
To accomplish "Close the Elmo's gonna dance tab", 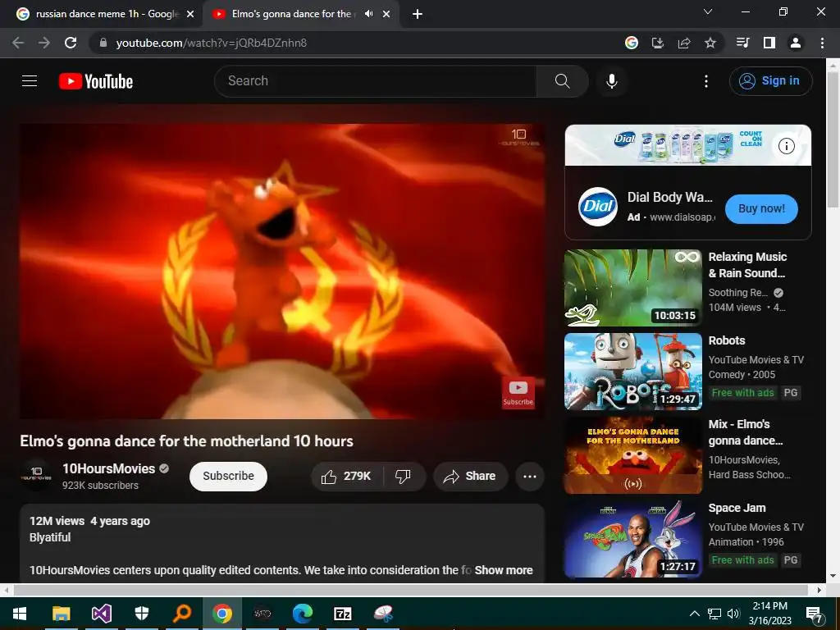I will [386, 14].
